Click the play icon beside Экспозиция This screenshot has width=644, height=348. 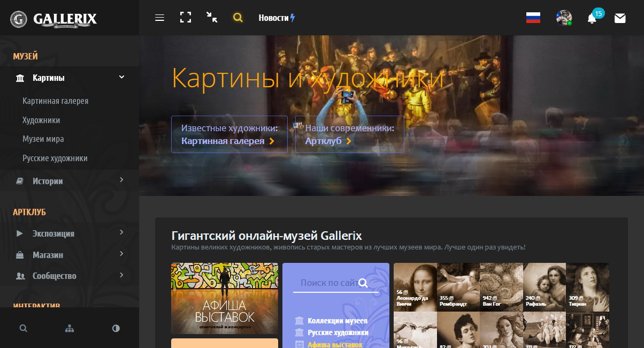pos(20,233)
